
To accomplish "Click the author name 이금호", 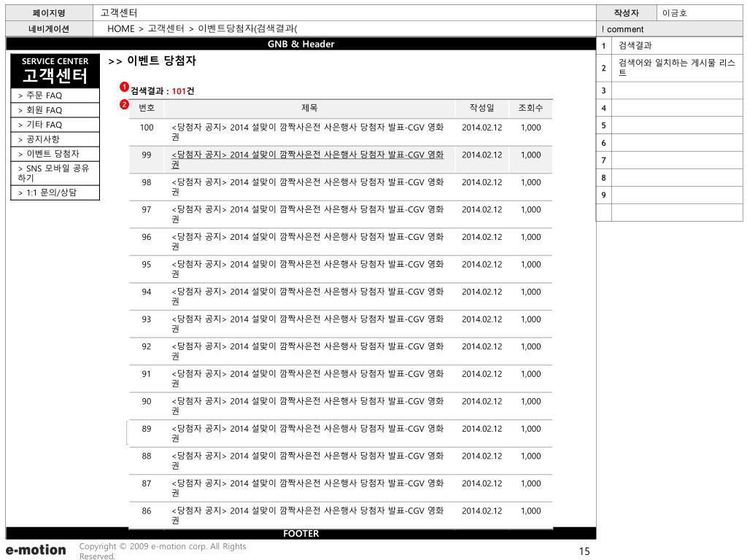I will pyautogui.click(x=675, y=13).
